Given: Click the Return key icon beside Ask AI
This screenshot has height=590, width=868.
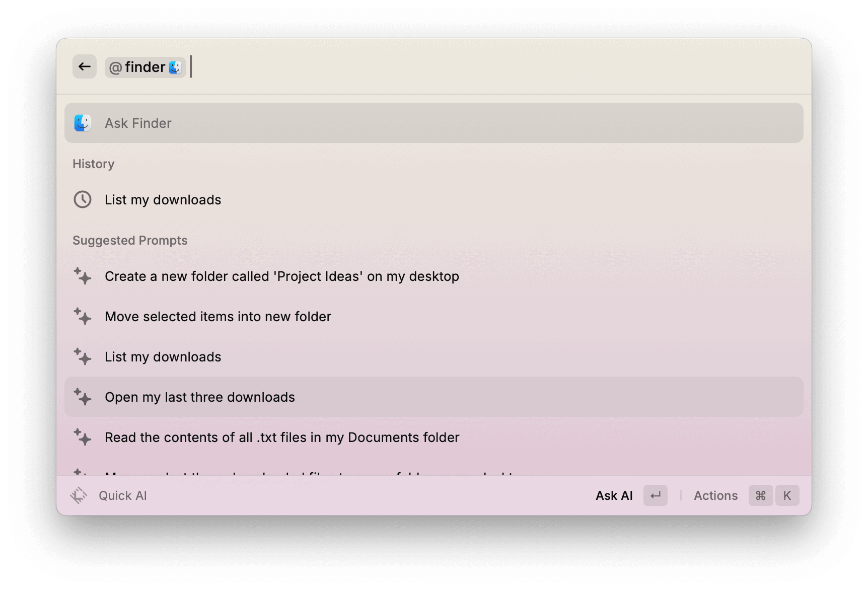Looking at the screenshot, I should click(656, 495).
